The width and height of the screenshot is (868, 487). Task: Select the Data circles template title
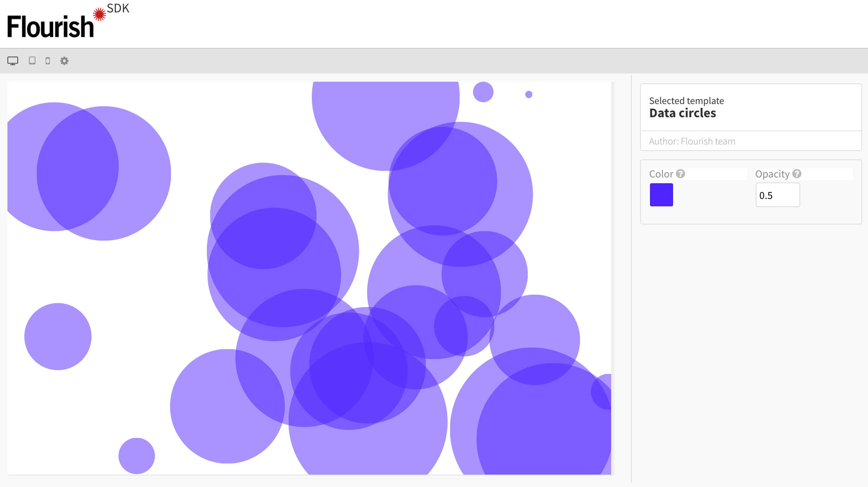683,113
